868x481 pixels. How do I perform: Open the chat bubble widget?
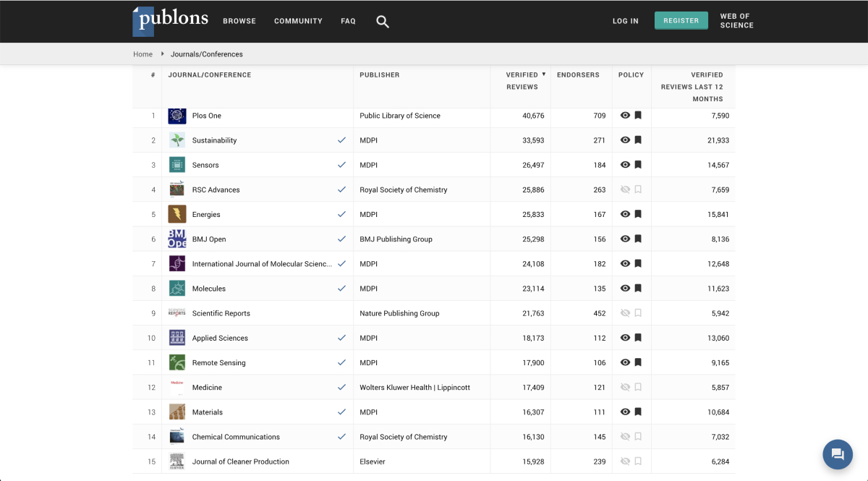[838, 454]
